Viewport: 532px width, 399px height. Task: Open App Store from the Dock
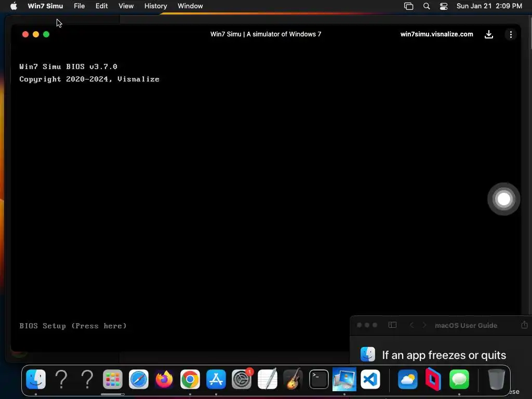click(x=216, y=379)
